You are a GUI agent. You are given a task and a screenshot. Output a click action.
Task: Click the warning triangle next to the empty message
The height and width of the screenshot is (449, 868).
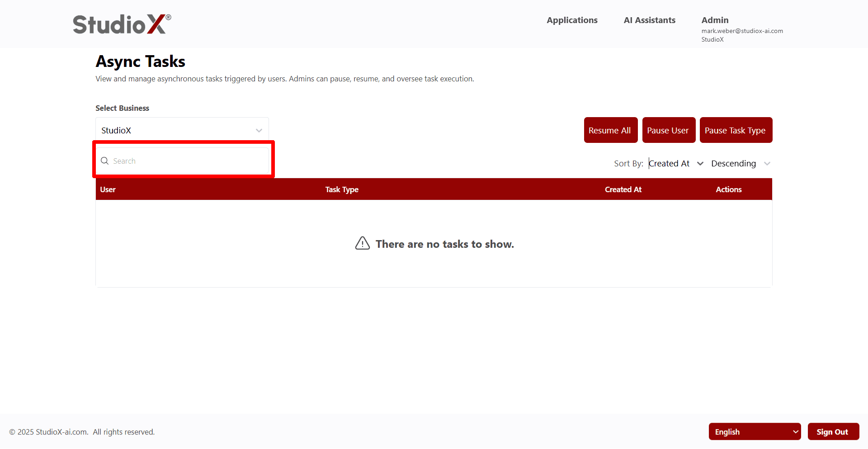pos(362,243)
